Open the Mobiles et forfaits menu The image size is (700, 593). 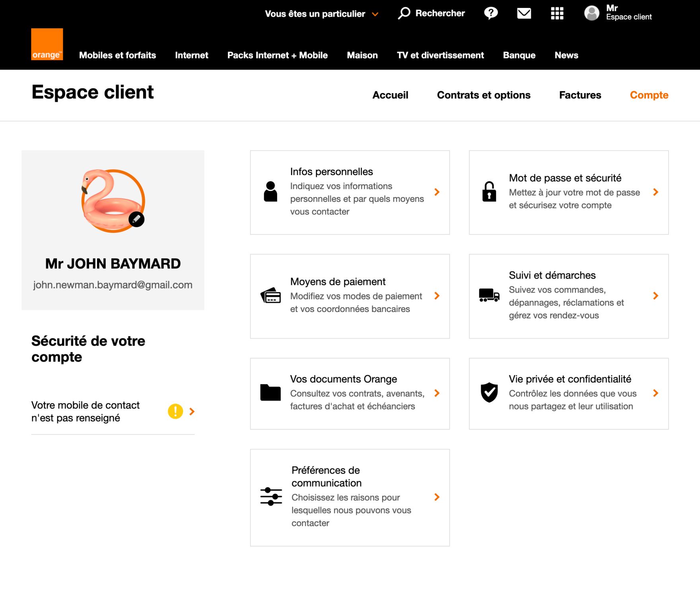pyautogui.click(x=117, y=55)
